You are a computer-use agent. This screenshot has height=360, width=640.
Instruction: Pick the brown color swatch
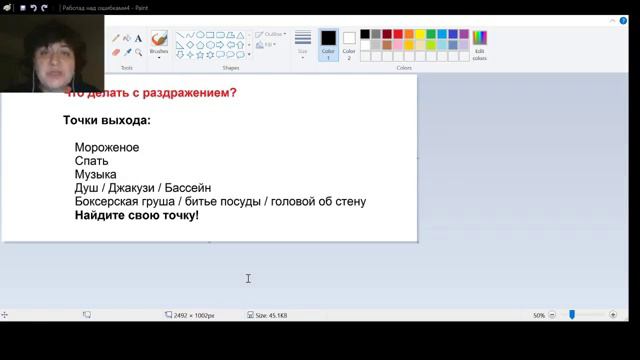tap(387, 45)
